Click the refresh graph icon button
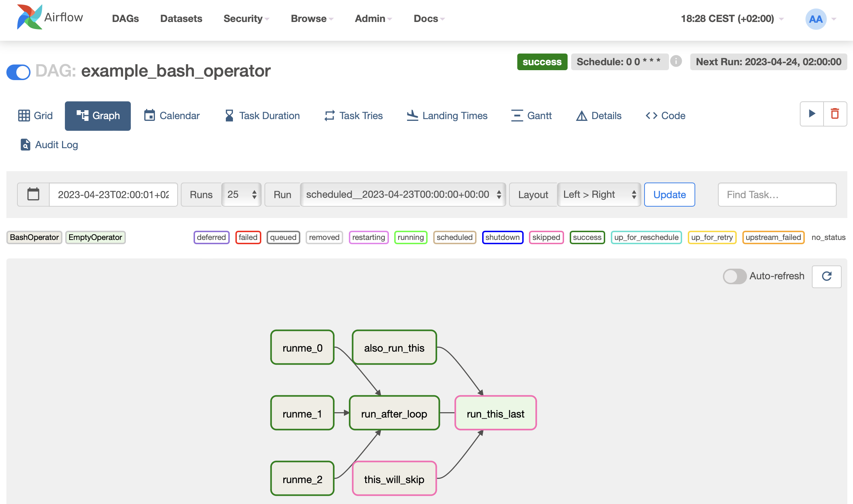 click(x=827, y=276)
